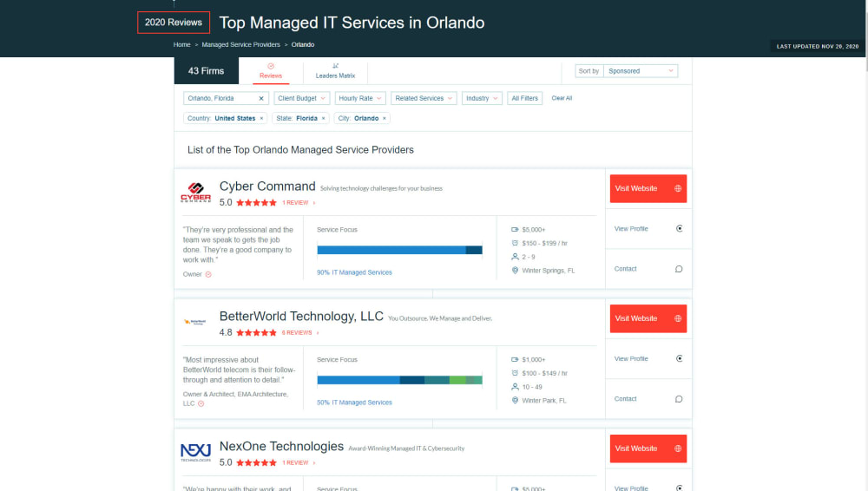Expand the Hourly Rate filter
Screen dimensions: 868x491
click(x=360, y=98)
